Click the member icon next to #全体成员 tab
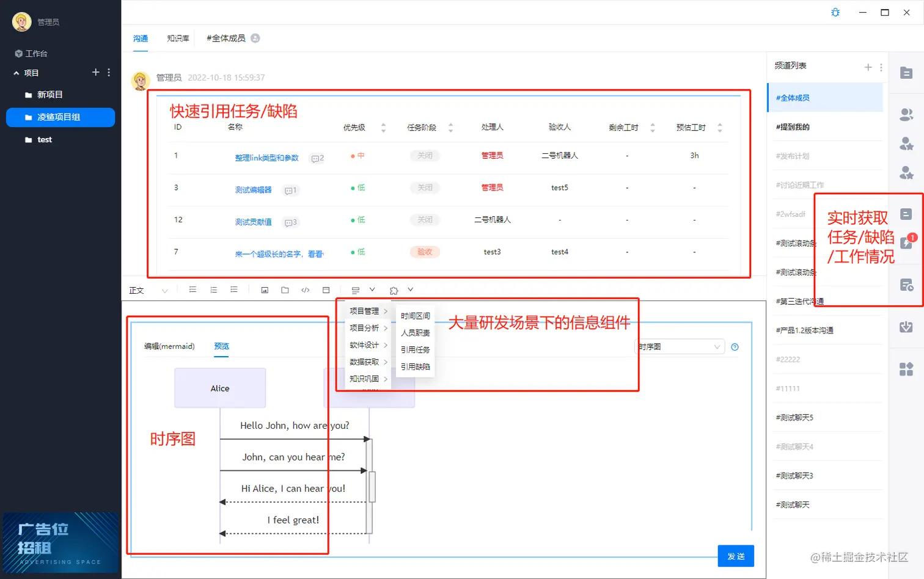Viewport: 924px width, 579px height. [x=255, y=38]
